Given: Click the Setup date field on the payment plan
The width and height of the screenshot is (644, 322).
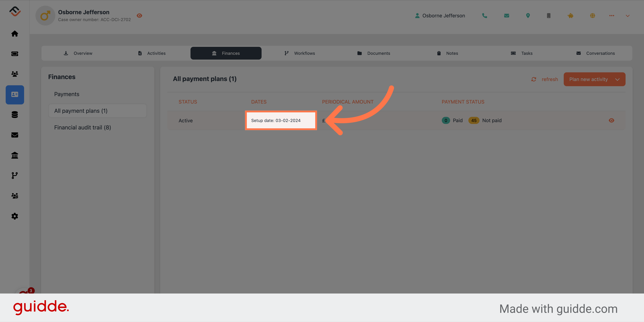Looking at the screenshot, I should click(x=281, y=120).
